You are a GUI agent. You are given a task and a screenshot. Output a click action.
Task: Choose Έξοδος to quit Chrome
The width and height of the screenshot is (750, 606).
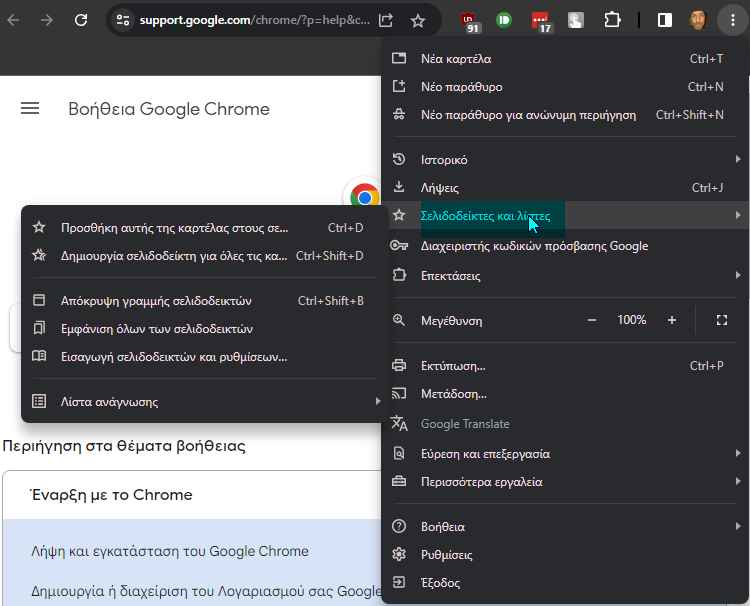[x=565, y=583]
